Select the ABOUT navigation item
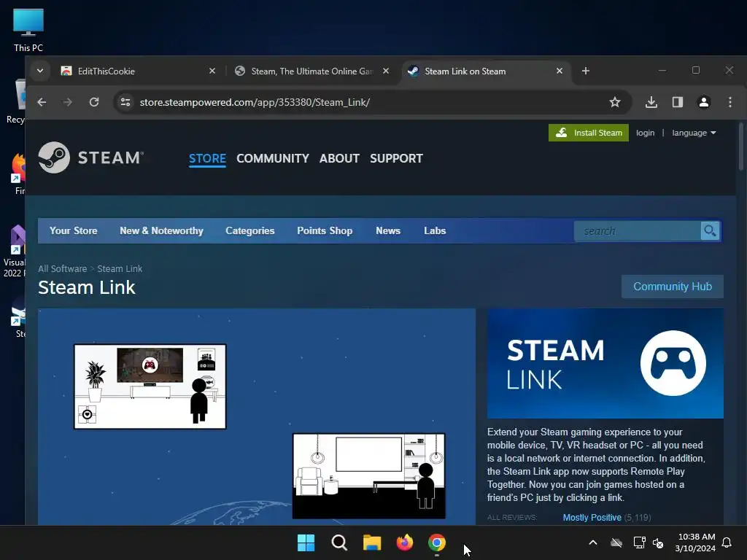This screenshot has width=747, height=560. point(339,158)
